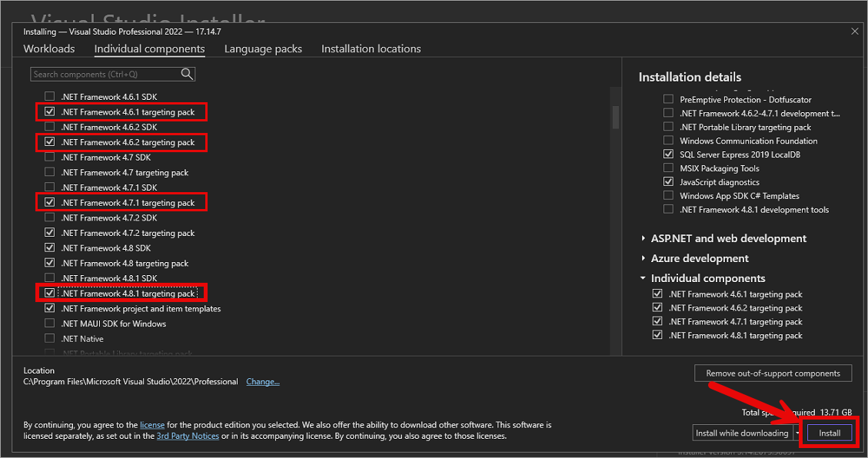The width and height of the screenshot is (868, 458).
Task: Open the Language packs tab
Action: click(263, 48)
